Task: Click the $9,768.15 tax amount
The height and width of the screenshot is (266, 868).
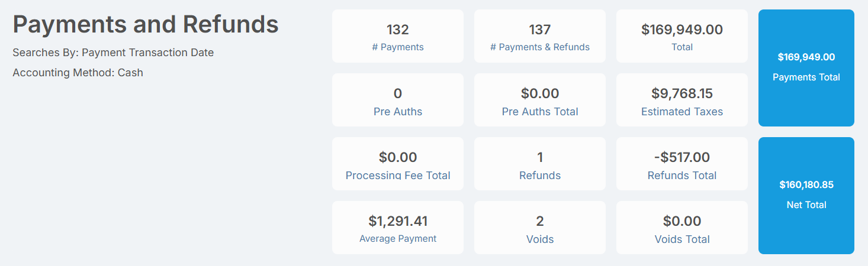Action: point(682,93)
